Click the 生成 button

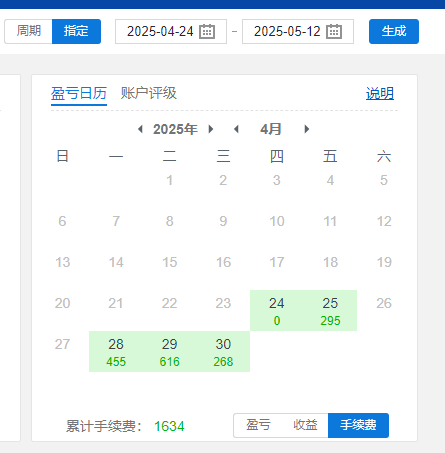pyautogui.click(x=394, y=31)
